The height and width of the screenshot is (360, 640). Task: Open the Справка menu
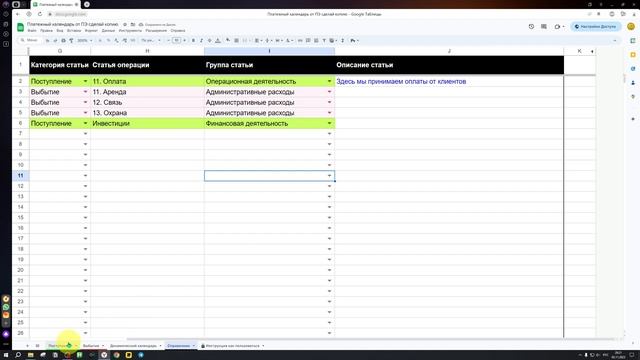[178, 31]
